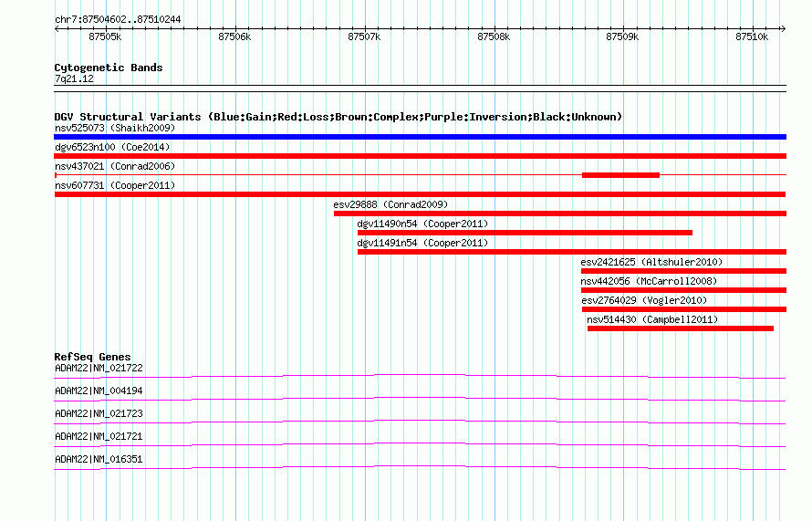The width and height of the screenshot is (812, 521).
Task: Click the red dgv11490n54 variant bar
Action: click(525, 233)
